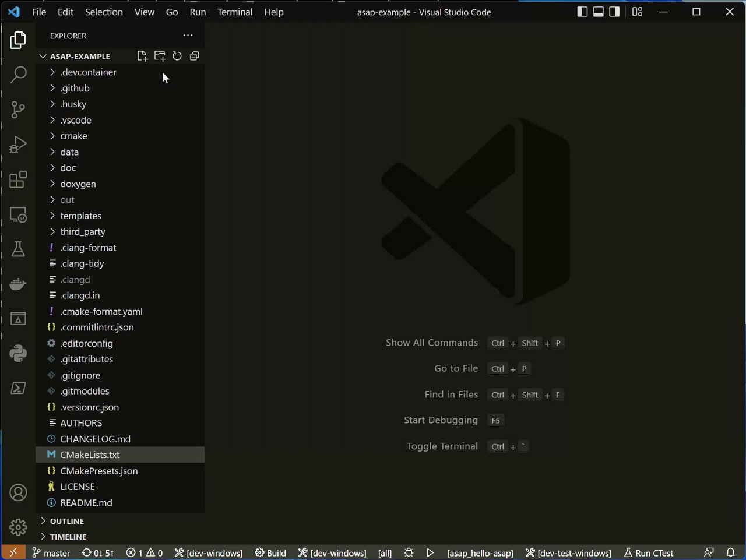Screen dimensions: 746x560
Task: Toggle the secondary side bar layout button
Action: coord(614,12)
